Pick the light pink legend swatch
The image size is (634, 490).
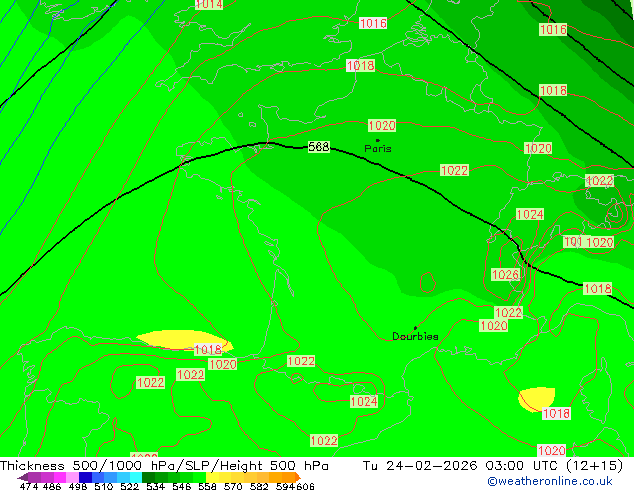click(x=72, y=477)
